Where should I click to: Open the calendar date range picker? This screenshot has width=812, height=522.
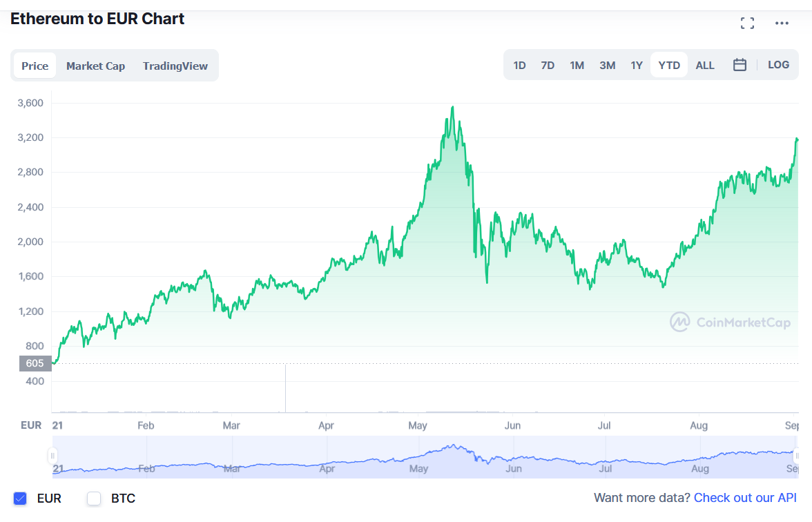pos(739,65)
